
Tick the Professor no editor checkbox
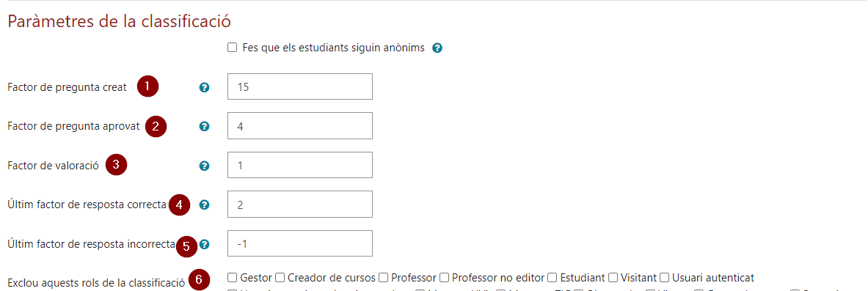(x=444, y=277)
